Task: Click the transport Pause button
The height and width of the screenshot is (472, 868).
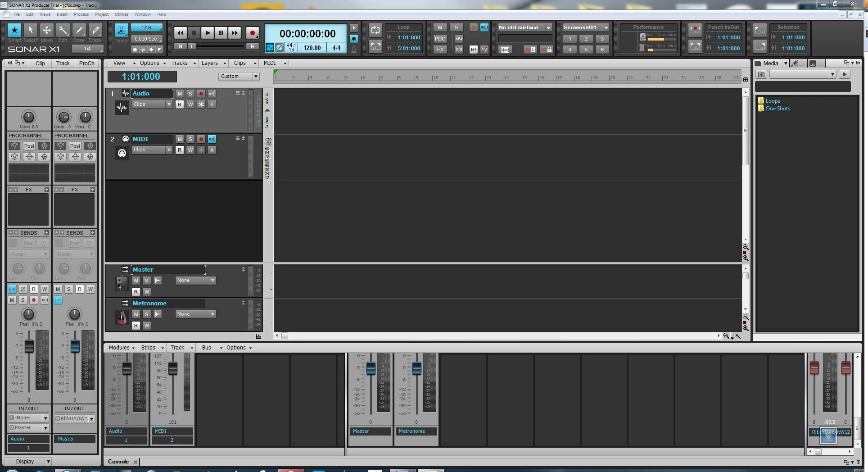Action: (x=221, y=32)
